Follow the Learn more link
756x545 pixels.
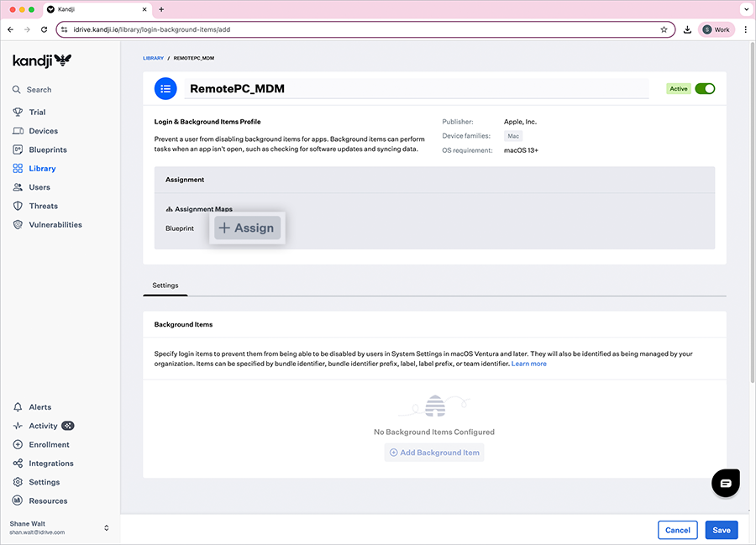(x=528, y=364)
